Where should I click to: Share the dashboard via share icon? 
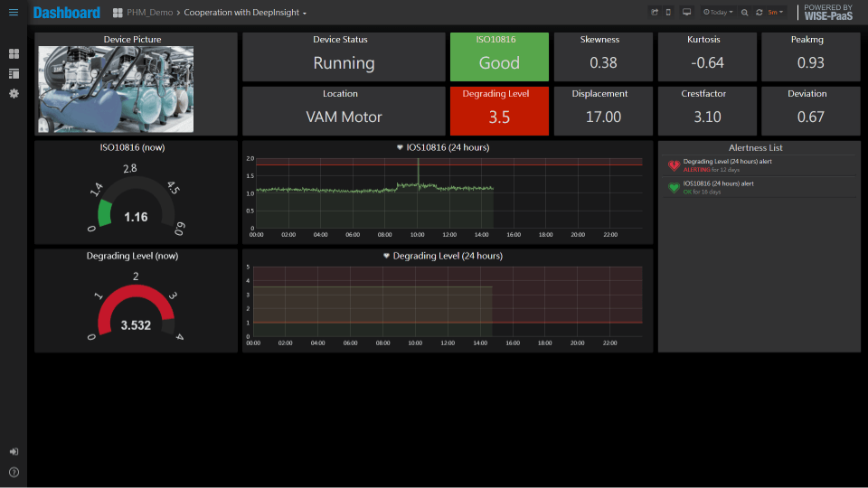(655, 12)
